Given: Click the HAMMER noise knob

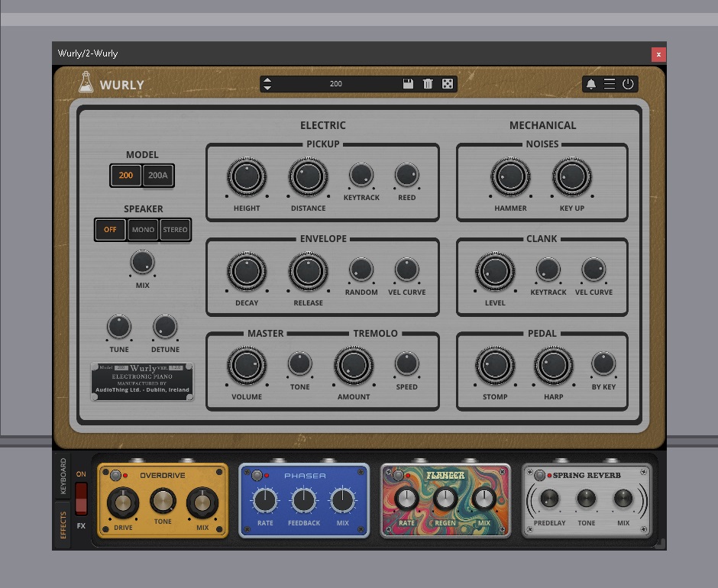Looking at the screenshot, I should [510, 176].
